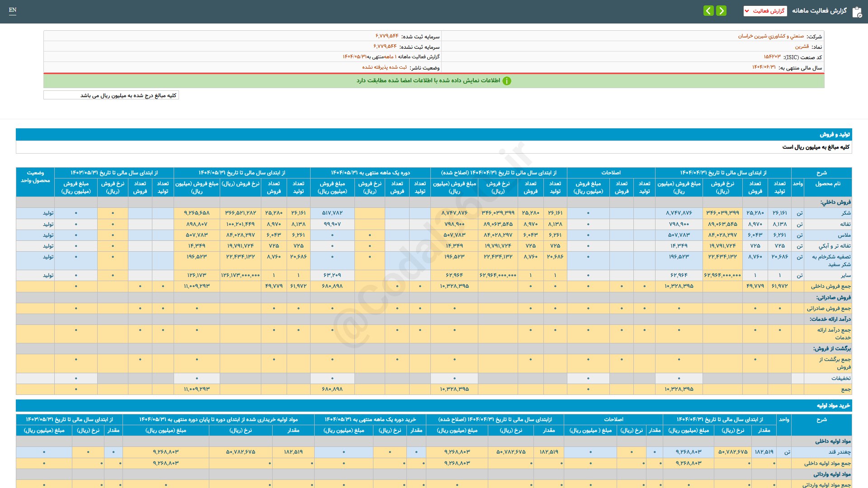Viewport: 868px width, 488px height.
Task: Go to next report with right chevron
Action: tap(722, 11)
